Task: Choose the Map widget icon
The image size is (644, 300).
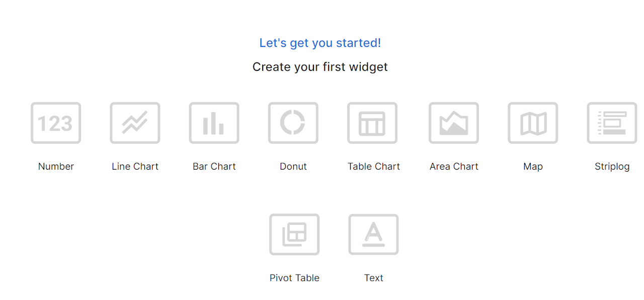Action: [x=533, y=123]
